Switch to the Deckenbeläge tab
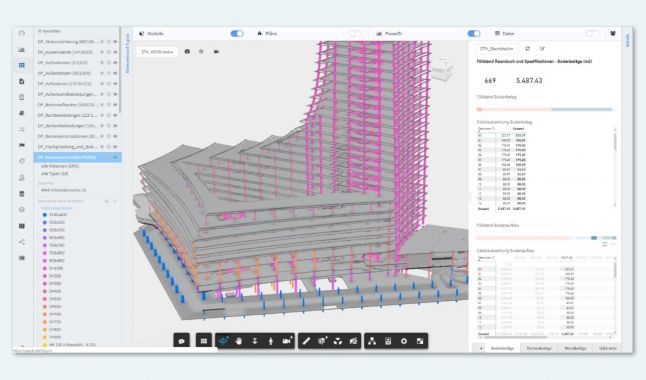 539,348
